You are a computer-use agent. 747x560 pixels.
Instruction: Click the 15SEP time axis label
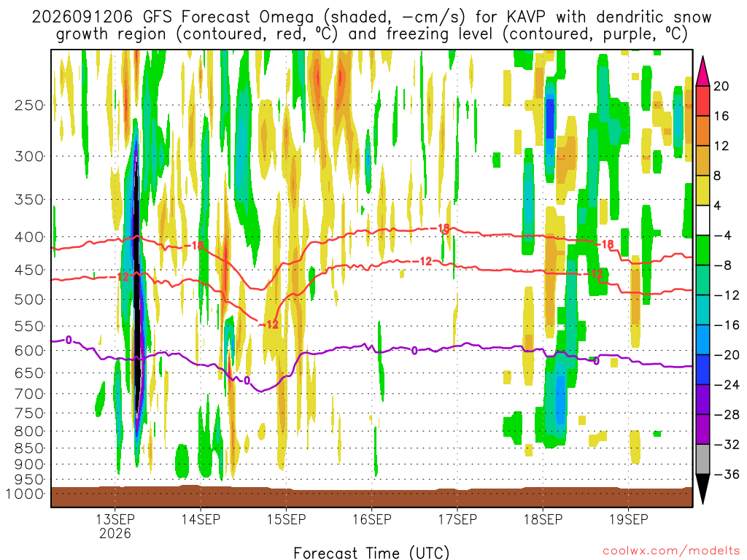[286, 519]
